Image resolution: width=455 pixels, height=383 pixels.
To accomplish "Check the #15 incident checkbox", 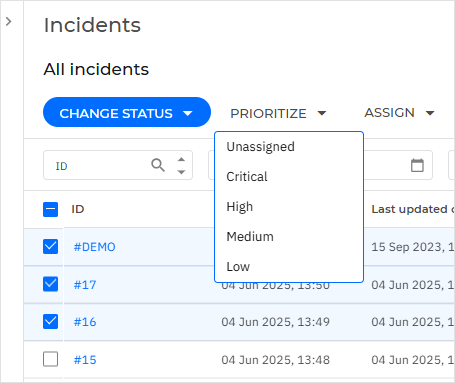I will [x=50, y=359].
